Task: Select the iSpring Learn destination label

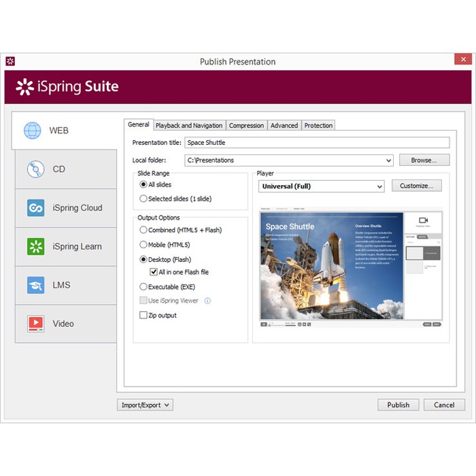Action: click(77, 246)
